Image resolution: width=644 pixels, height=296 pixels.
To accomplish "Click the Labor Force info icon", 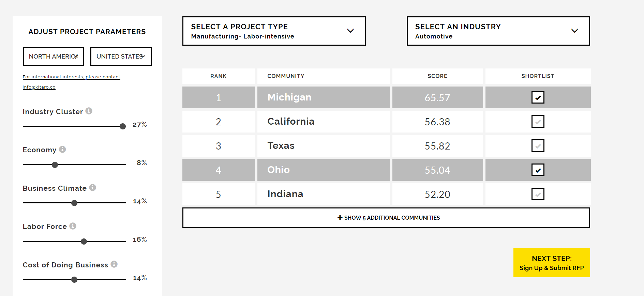I will click(x=73, y=226).
